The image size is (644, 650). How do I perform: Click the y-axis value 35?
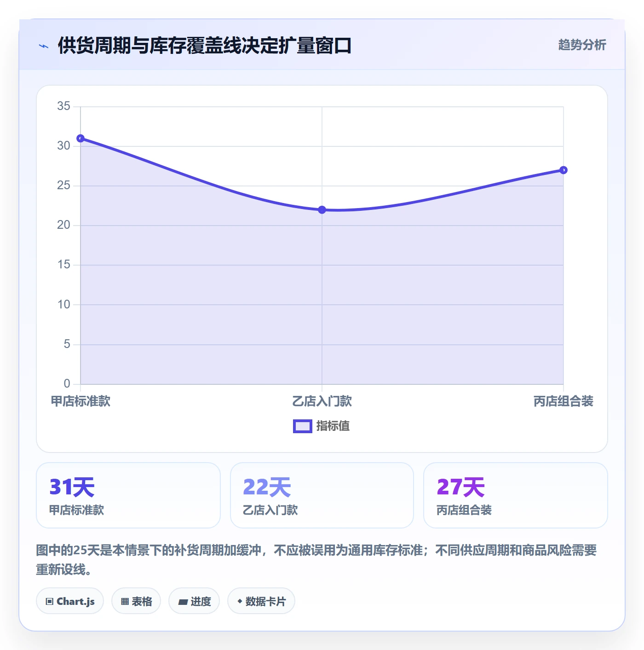63,106
